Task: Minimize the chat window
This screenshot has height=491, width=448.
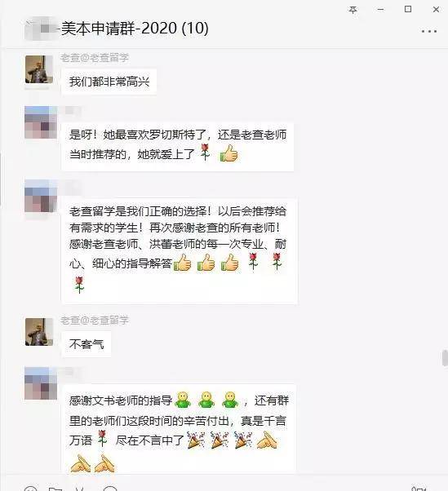Action: point(380,10)
